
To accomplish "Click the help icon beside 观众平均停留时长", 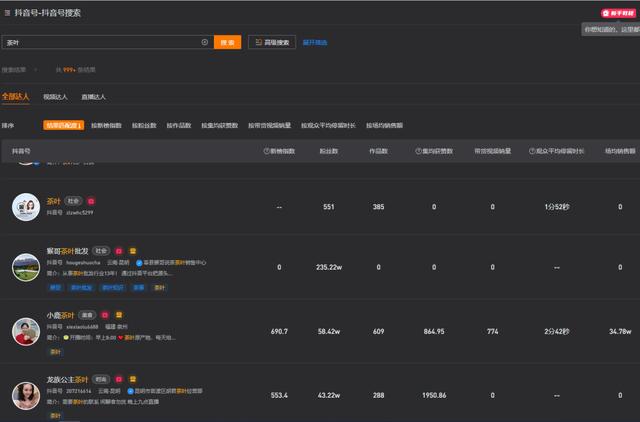I will click(530, 151).
